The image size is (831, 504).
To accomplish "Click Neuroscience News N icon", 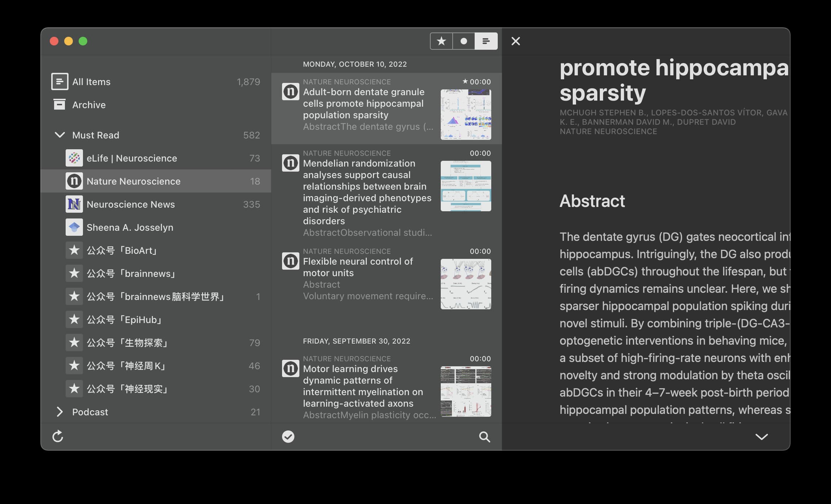I will tap(74, 204).
